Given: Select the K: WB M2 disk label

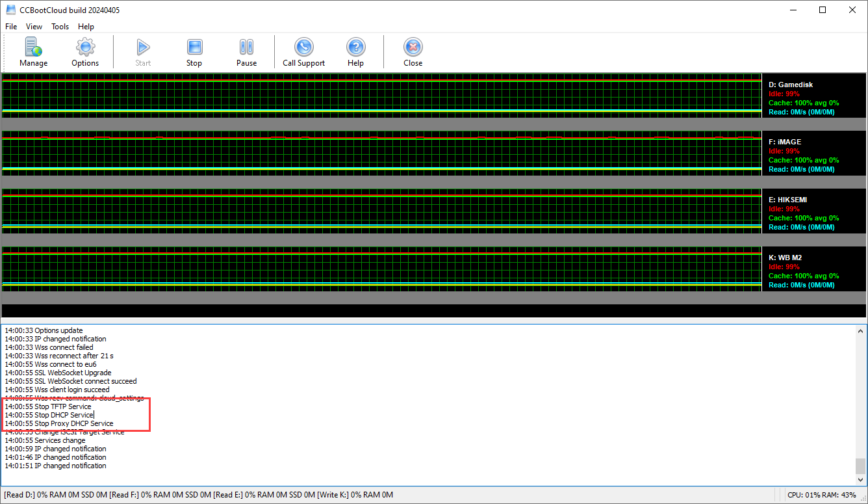Looking at the screenshot, I should [x=785, y=258].
